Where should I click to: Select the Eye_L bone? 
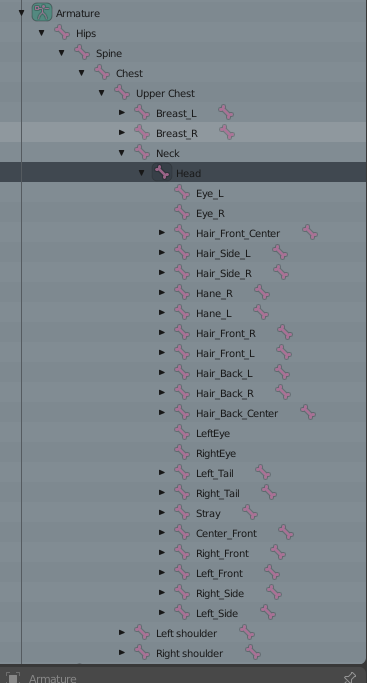[x=210, y=194]
